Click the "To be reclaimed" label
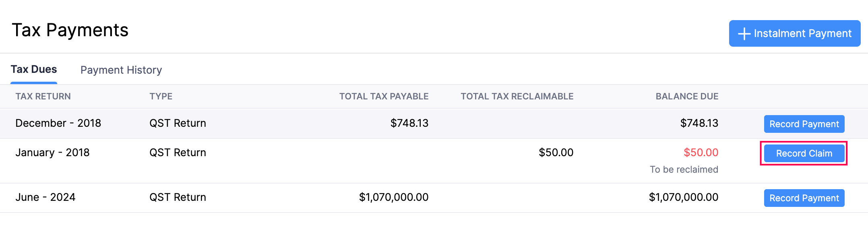This screenshot has width=868, height=227. coord(684,169)
